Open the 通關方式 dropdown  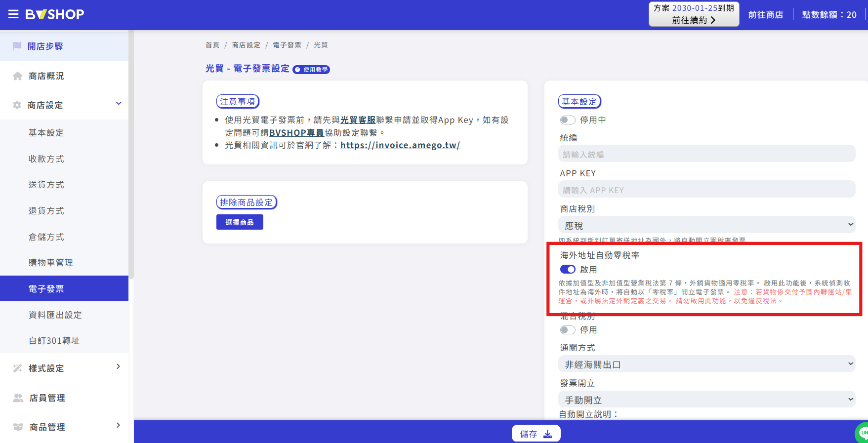click(x=707, y=364)
